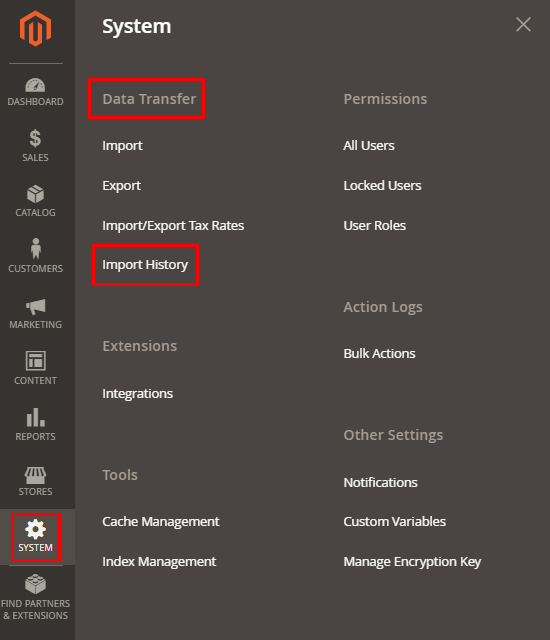Open the All Users permissions page

point(369,146)
